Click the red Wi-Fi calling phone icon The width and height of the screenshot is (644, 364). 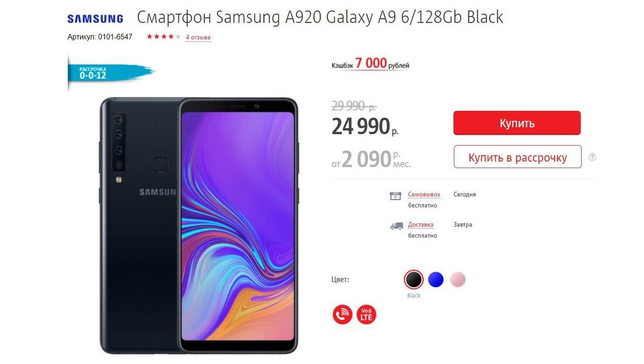tap(343, 315)
